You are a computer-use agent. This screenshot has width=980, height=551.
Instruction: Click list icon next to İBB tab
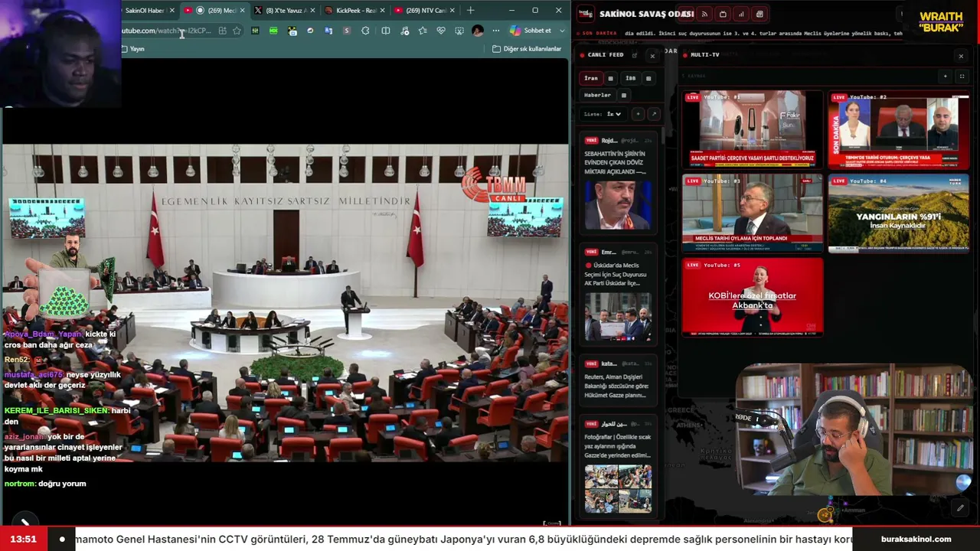648,78
